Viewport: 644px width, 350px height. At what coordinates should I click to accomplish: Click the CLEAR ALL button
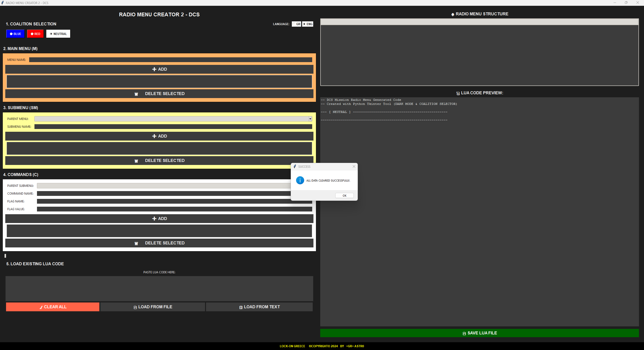[53, 307]
